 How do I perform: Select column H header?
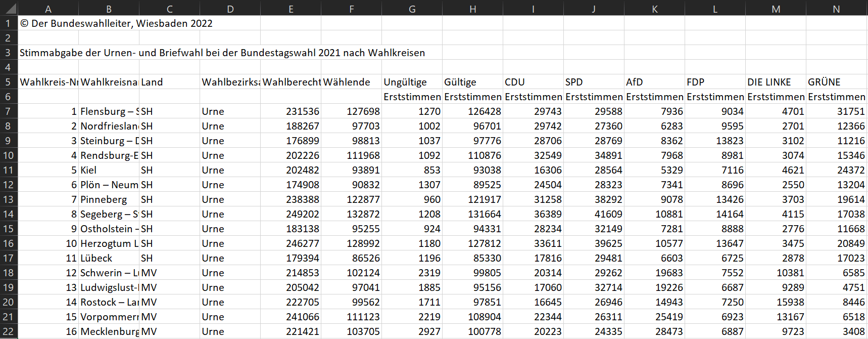point(472,9)
